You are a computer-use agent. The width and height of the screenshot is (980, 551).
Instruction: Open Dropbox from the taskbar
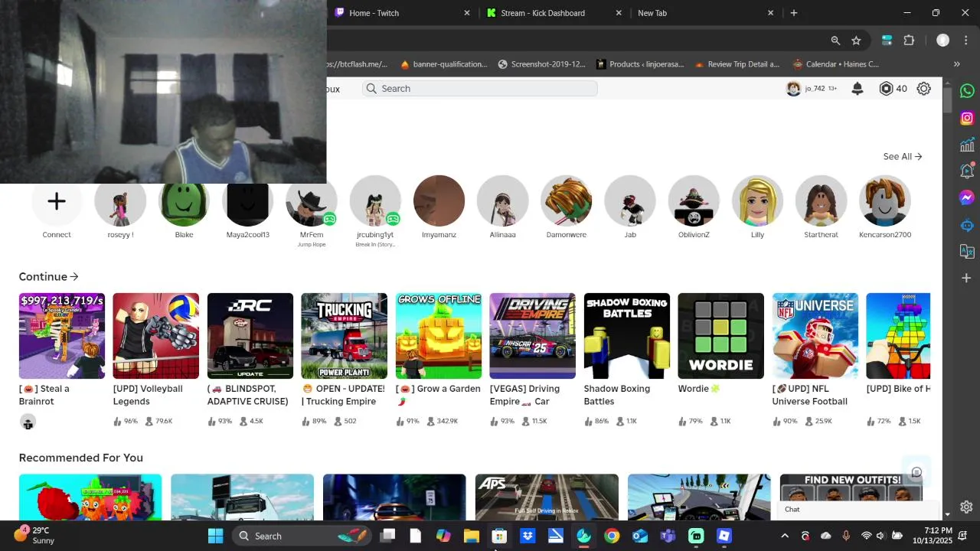(x=528, y=536)
